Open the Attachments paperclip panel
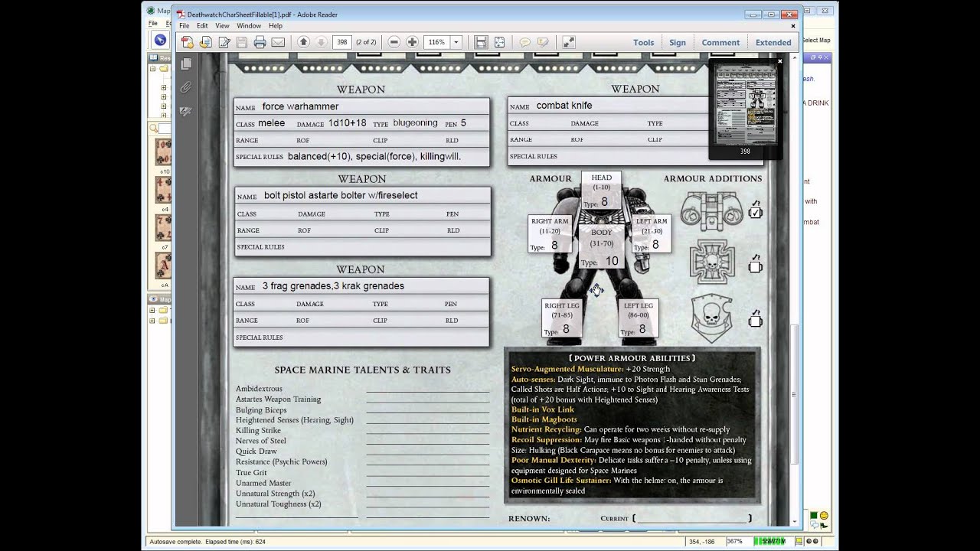 (x=185, y=88)
